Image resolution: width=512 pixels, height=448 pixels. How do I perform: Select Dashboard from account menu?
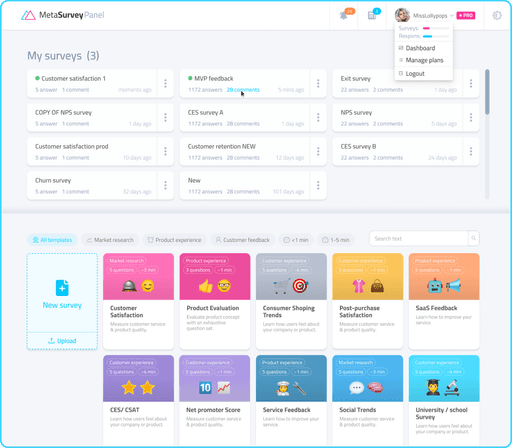[420, 48]
